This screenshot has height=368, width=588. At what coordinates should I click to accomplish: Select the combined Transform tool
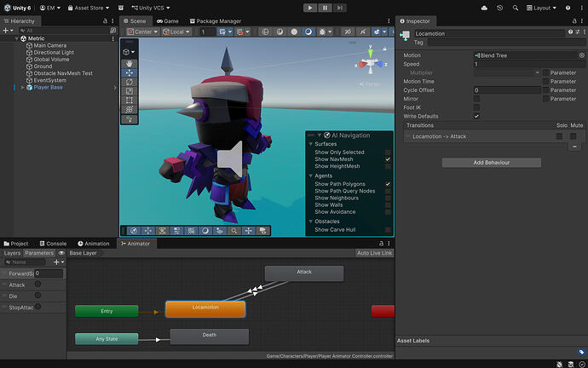[130, 109]
